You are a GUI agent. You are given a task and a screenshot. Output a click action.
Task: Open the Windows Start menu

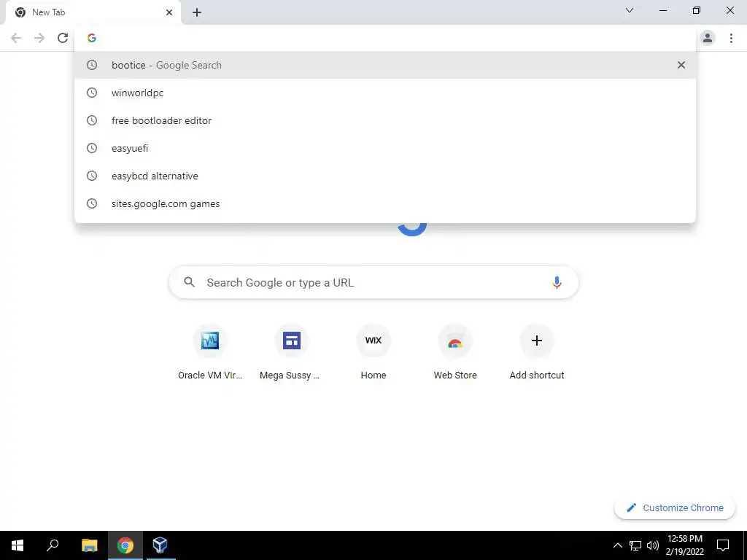tap(18, 545)
